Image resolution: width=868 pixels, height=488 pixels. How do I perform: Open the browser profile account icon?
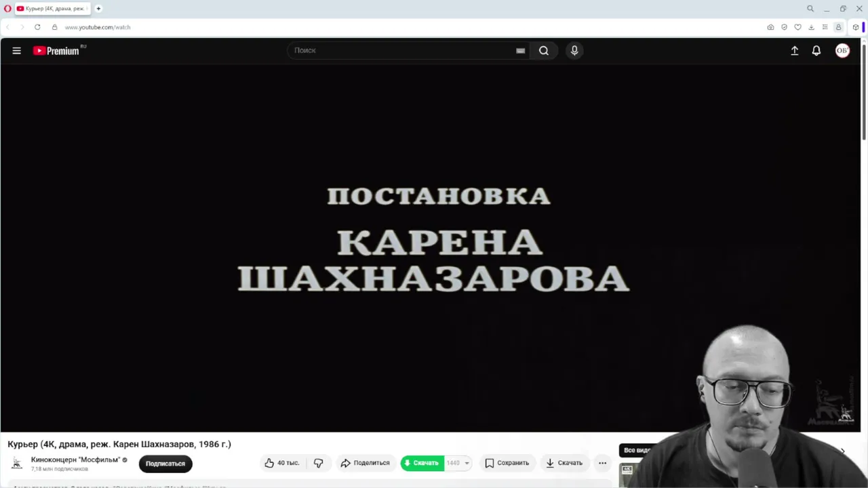(838, 27)
